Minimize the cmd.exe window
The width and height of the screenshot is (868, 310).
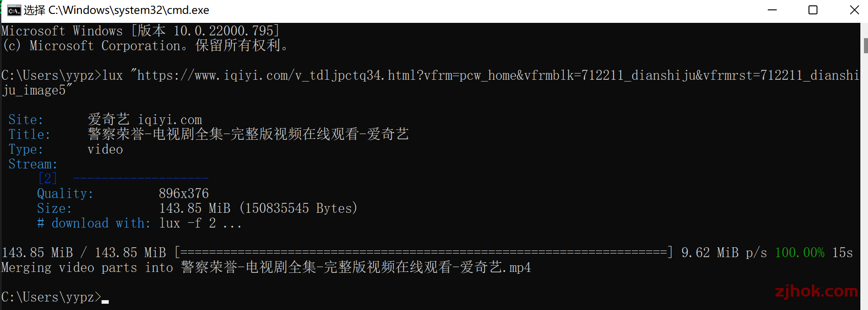tap(772, 10)
